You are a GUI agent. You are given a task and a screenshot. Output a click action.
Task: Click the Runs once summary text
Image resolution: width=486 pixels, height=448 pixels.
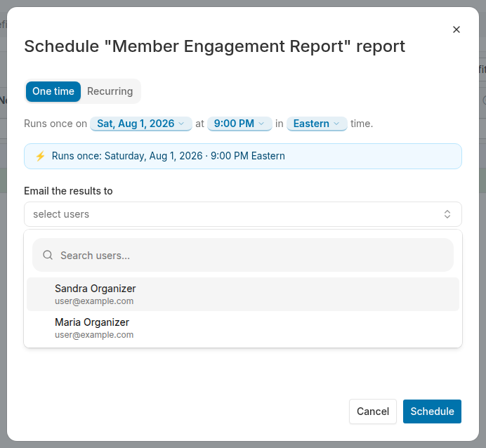169,156
